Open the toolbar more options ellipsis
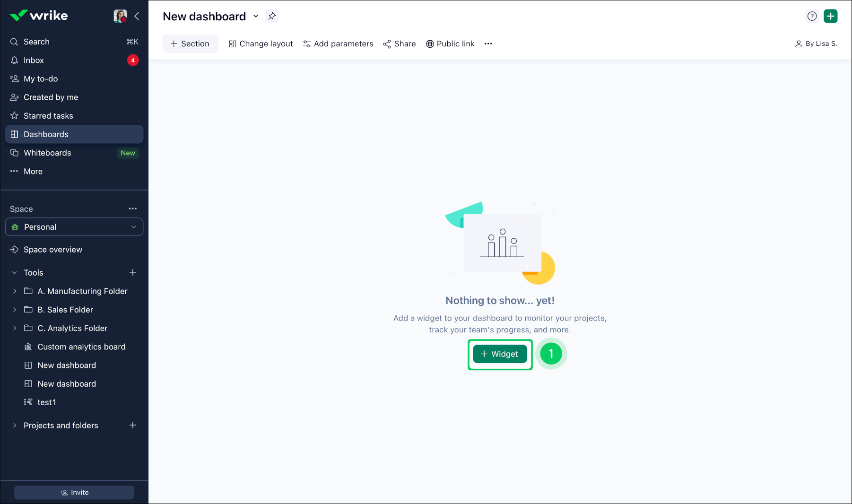This screenshot has height=504, width=852. tap(488, 43)
